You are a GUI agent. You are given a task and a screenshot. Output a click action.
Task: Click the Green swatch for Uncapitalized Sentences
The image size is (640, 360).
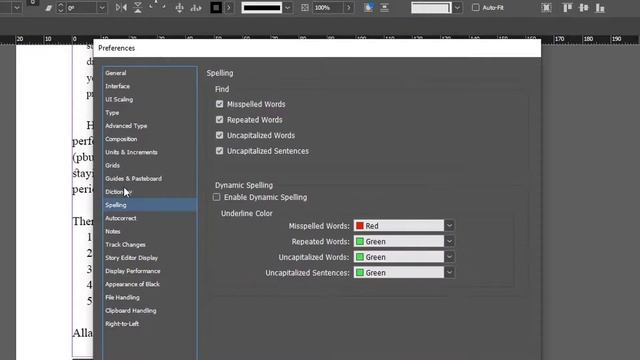point(360,272)
